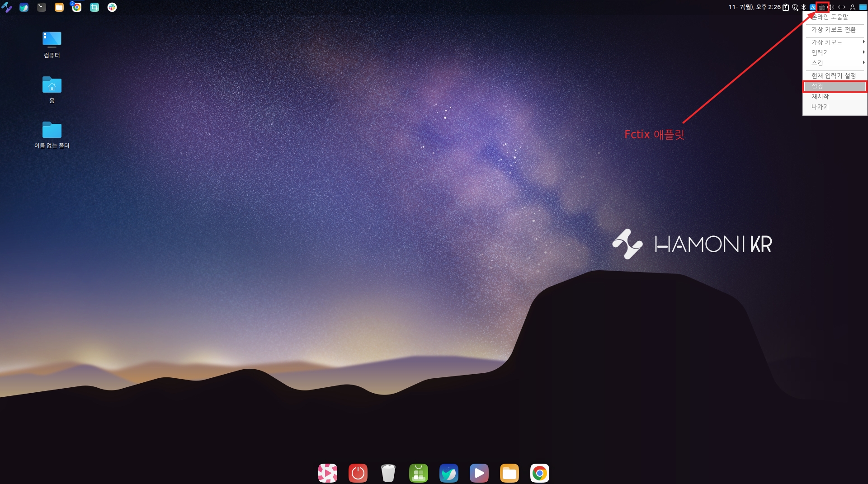The image size is (868, 484).
Task: Open the trash icon in the dock
Action: [388, 473]
